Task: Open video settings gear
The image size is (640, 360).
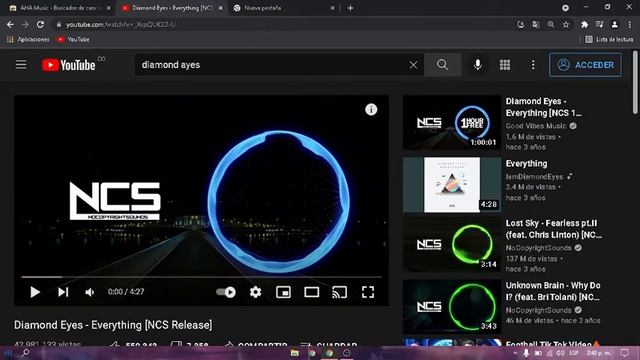Action: [x=256, y=292]
